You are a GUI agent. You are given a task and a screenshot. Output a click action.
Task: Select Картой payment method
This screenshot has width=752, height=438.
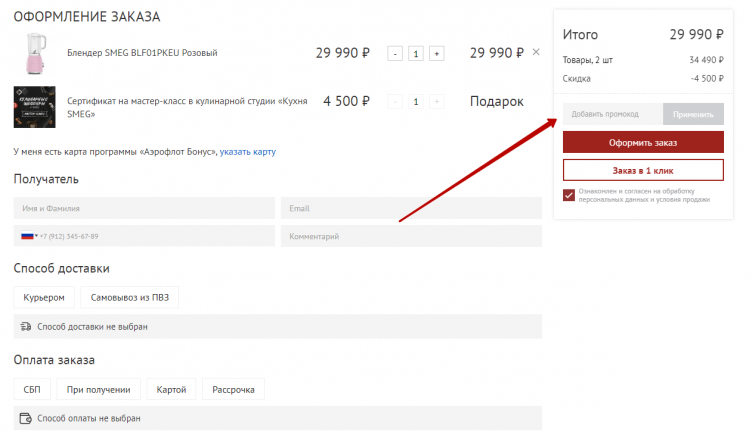pyautogui.click(x=172, y=389)
